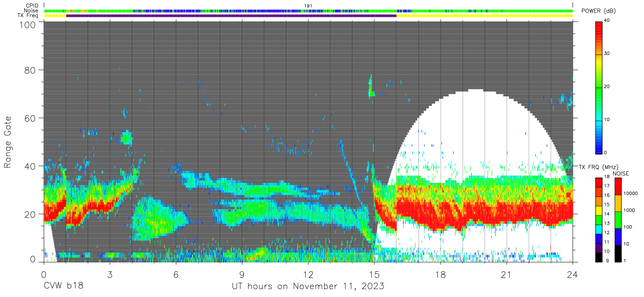Click the TX FRQ (MHz) color scale
644x297 pixels.
(x=600, y=219)
